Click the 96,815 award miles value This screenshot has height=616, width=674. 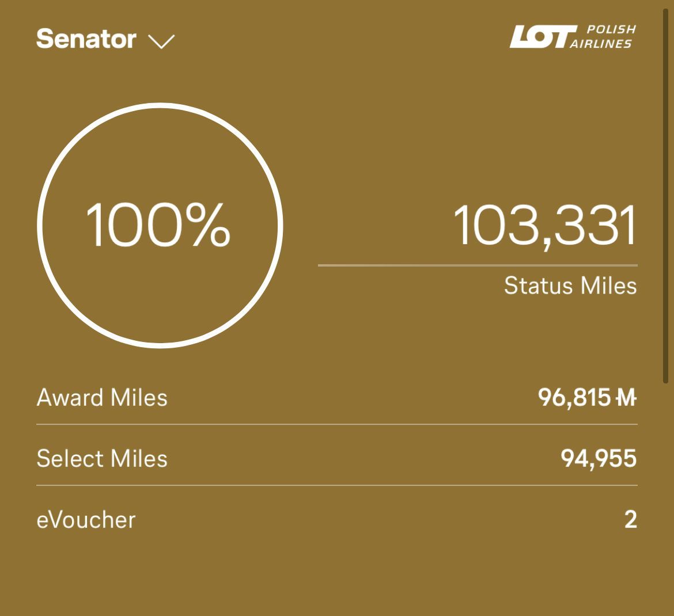tap(574, 398)
